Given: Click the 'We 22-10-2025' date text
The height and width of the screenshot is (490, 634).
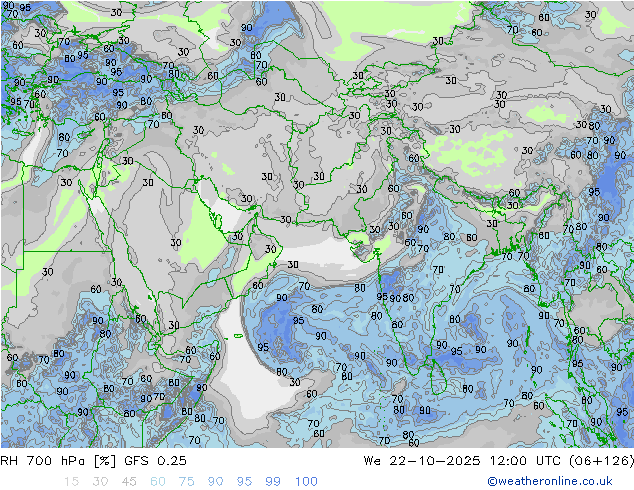Looking at the screenshot, I should [x=422, y=461].
